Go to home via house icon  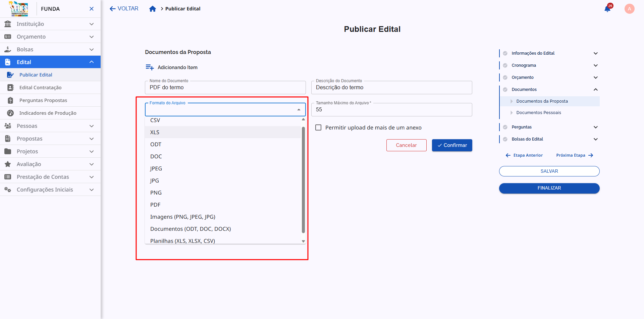tap(153, 9)
